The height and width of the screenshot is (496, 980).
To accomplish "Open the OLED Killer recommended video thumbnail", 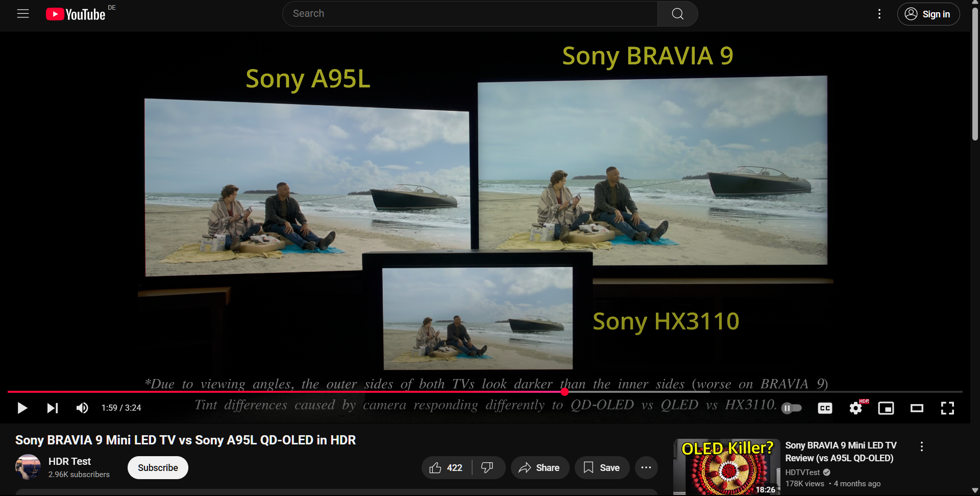I will tap(727, 467).
